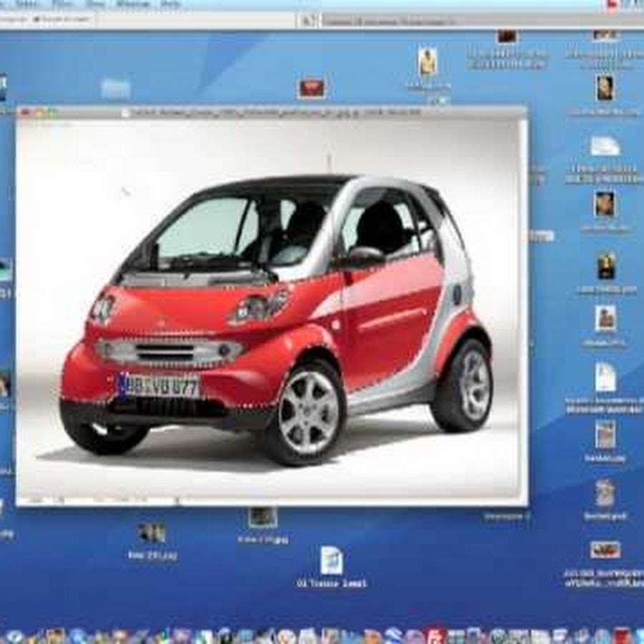Select the white stacked-pages icon on the desktop
Image resolution: width=644 pixels, height=644 pixels.
(x=604, y=146)
